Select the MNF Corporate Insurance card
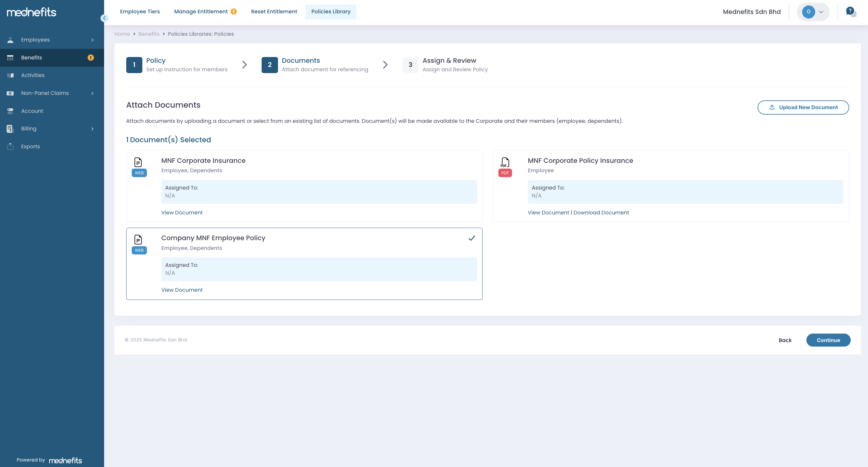 304,186
